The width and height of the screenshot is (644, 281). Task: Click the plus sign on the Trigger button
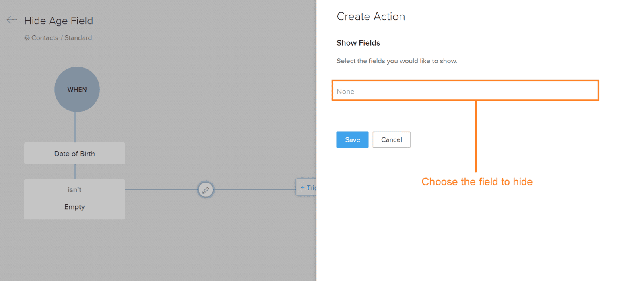[303, 187]
